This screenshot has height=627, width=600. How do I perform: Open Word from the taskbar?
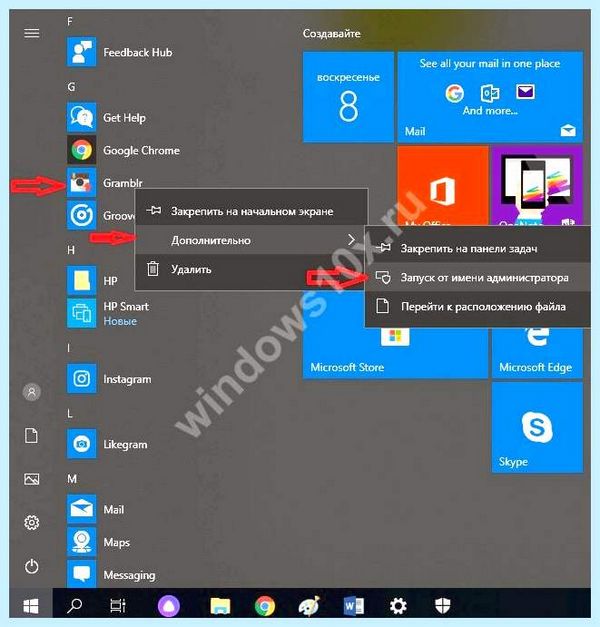[354, 606]
